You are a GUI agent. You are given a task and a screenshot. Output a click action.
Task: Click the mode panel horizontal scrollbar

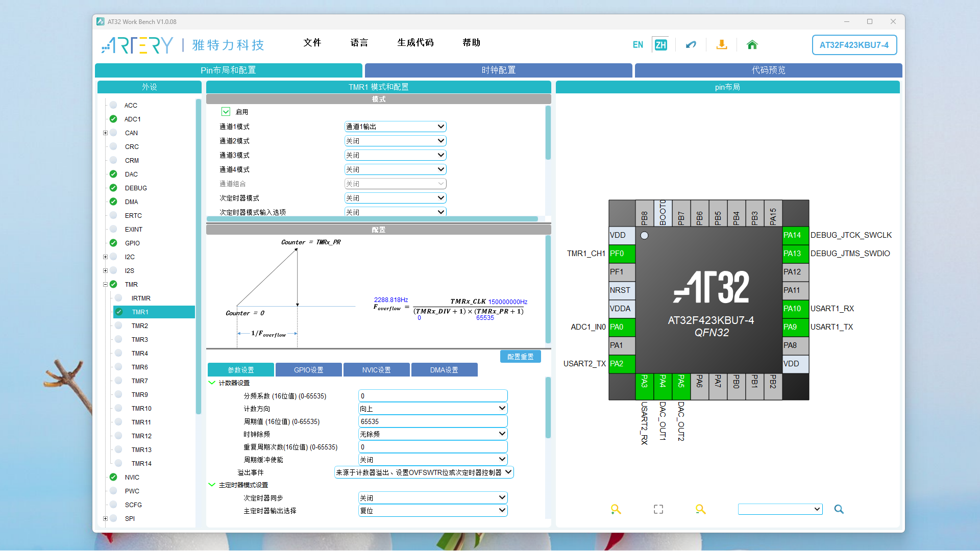click(372, 219)
